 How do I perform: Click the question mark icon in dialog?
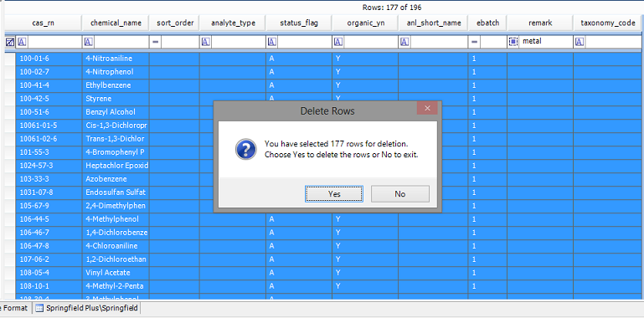coord(245,149)
